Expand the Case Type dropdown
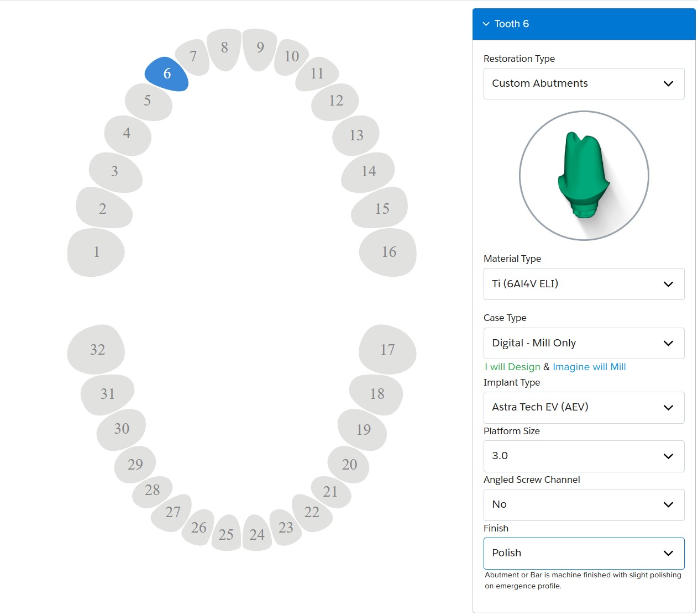The height and width of the screenshot is (616, 698). [584, 343]
